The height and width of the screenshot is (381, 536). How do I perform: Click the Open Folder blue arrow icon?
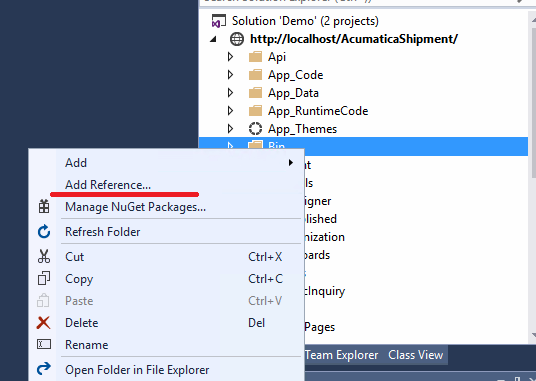(44, 369)
